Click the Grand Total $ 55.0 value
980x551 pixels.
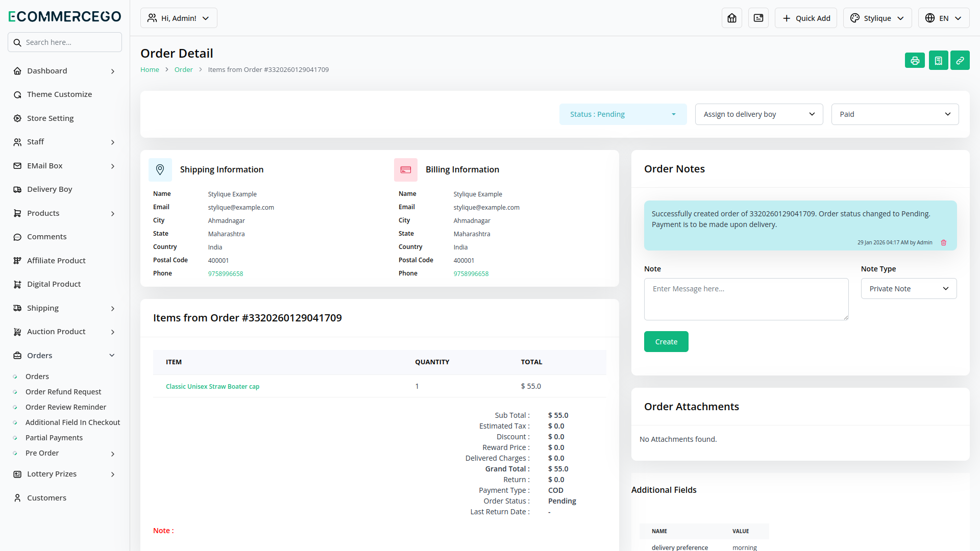point(558,469)
